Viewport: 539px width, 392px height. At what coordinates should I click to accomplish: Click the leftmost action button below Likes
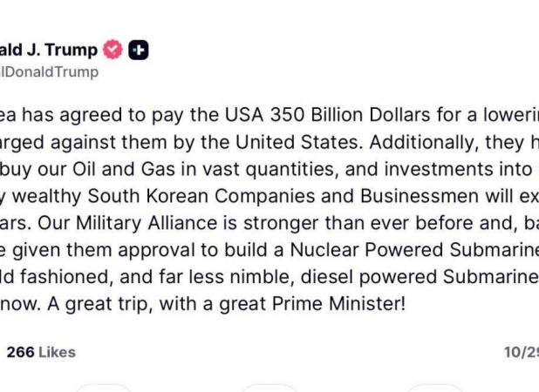click(103, 388)
